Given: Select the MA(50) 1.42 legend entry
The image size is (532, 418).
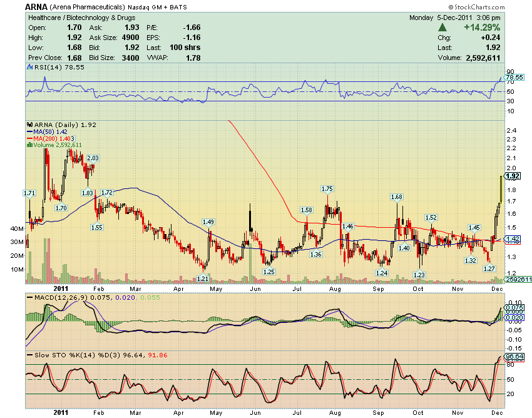Looking at the screenshot, I should click(47, 131).
